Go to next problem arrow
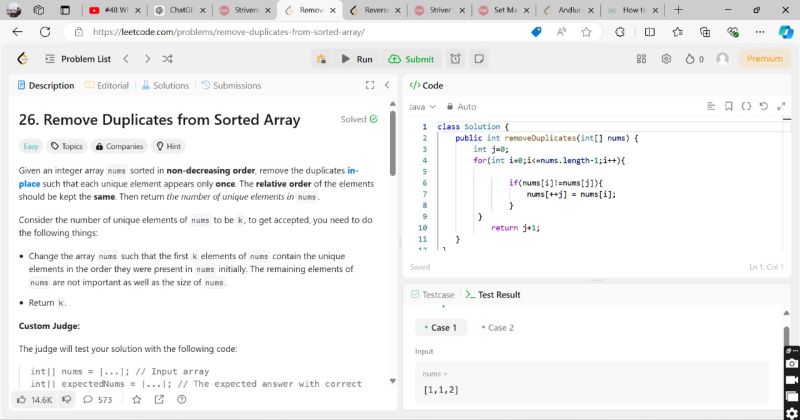The height and width of the screenshot is (420, 800). [147, 59]
